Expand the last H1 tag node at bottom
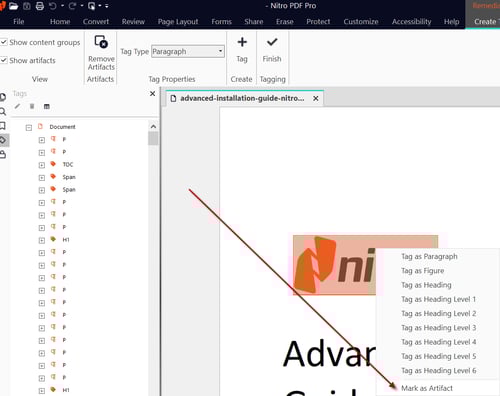Viewport: 500px width, 396px height. click(x=42, y=391)
